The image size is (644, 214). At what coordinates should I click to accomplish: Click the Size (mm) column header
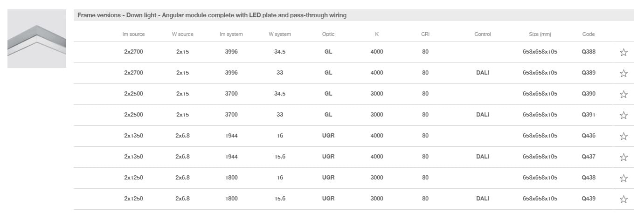(540, 34)
